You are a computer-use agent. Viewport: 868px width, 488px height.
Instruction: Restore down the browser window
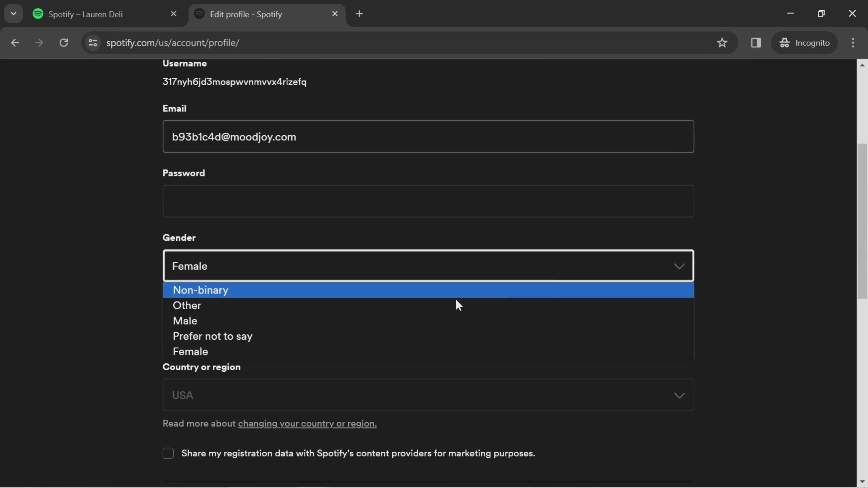pos(821,14)
